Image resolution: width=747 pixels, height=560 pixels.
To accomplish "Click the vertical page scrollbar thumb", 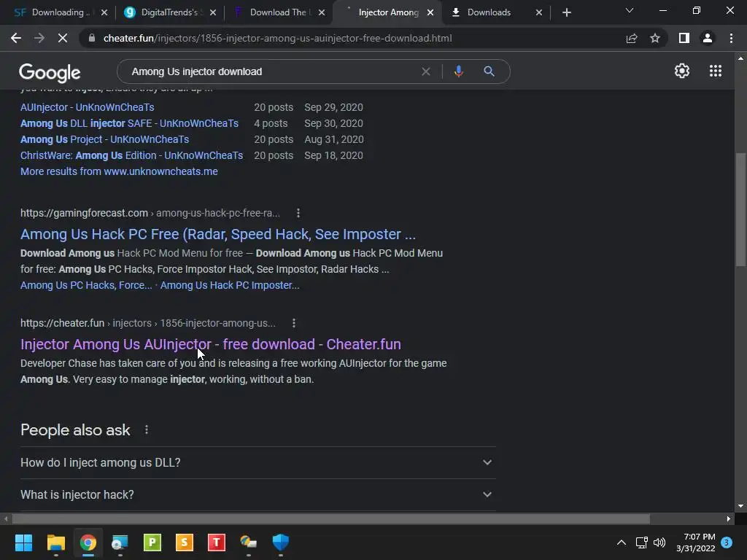I will tap(740, 209).
